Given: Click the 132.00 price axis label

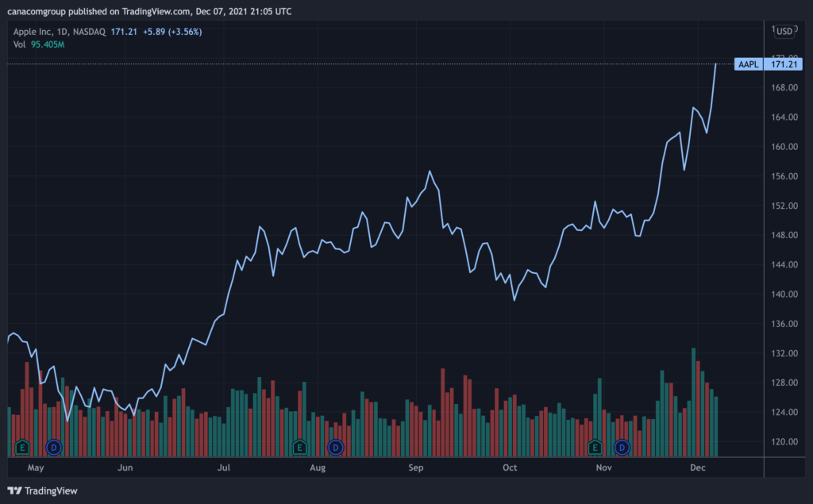Looking at the screenshot, I should pyautogui.click(x=784, y=353).
